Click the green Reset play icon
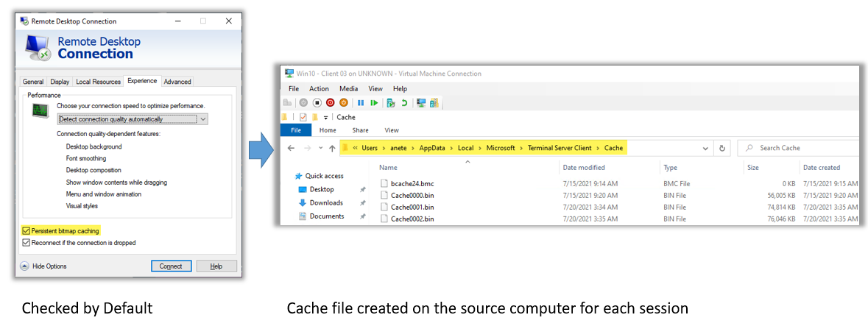The image size is (868, 326). click(x=374, y=102)
